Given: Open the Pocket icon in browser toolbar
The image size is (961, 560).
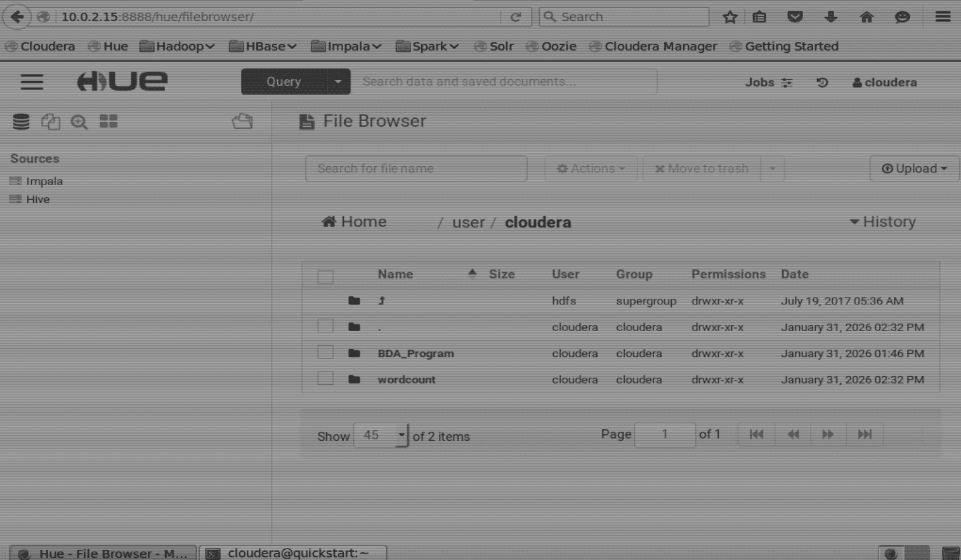Looking at the screenshot, I should (795, 17).
